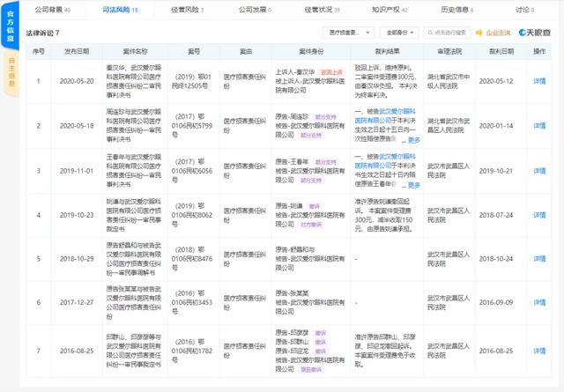Open the 公司背景 tab
564x392 pixels.
(53, 10)
